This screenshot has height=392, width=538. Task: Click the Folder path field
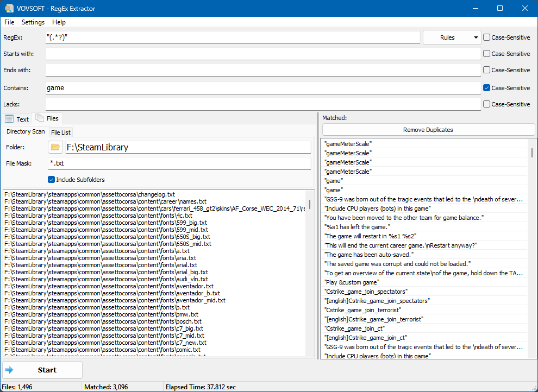point(188,147)
